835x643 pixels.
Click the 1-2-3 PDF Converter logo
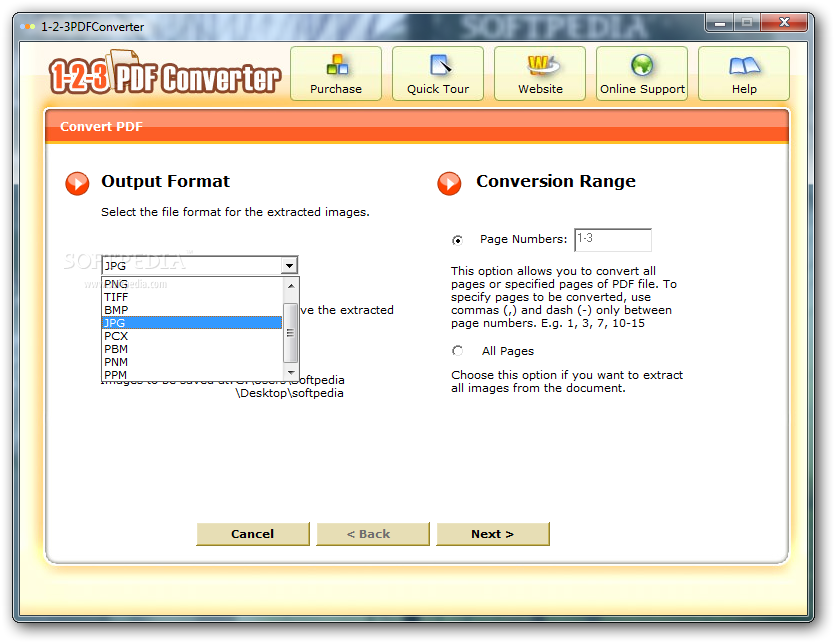pos(164,74)
